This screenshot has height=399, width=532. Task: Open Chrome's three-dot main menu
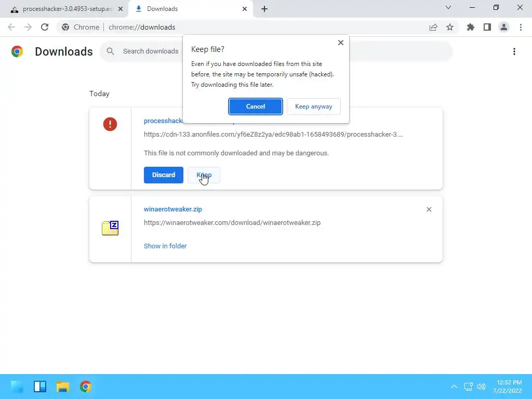[x=521, y=27]
